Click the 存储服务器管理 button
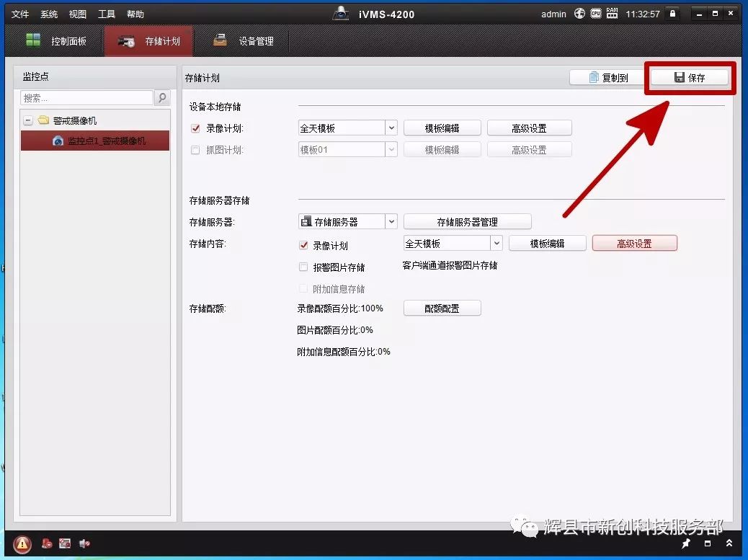748x560 pixels. click(x=468, y=222)
